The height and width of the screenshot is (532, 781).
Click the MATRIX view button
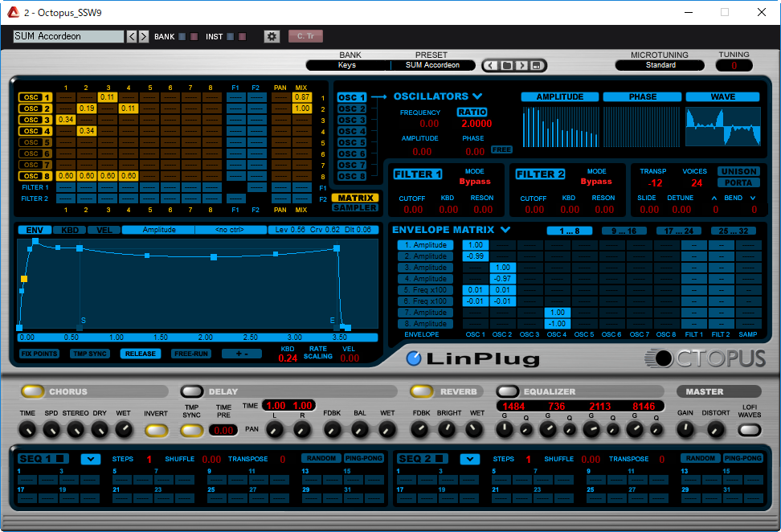pos(355,198)
